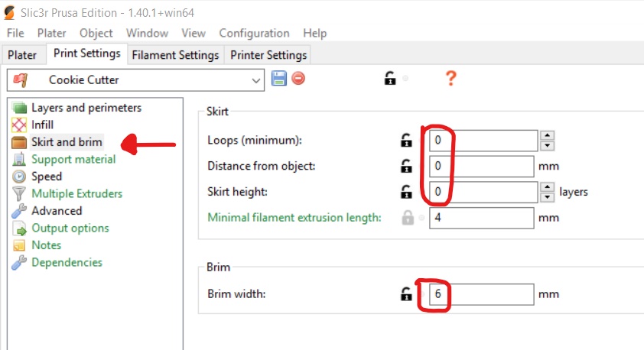
Task: Click the lock icon beside Brim width
Action: point(406,293)
